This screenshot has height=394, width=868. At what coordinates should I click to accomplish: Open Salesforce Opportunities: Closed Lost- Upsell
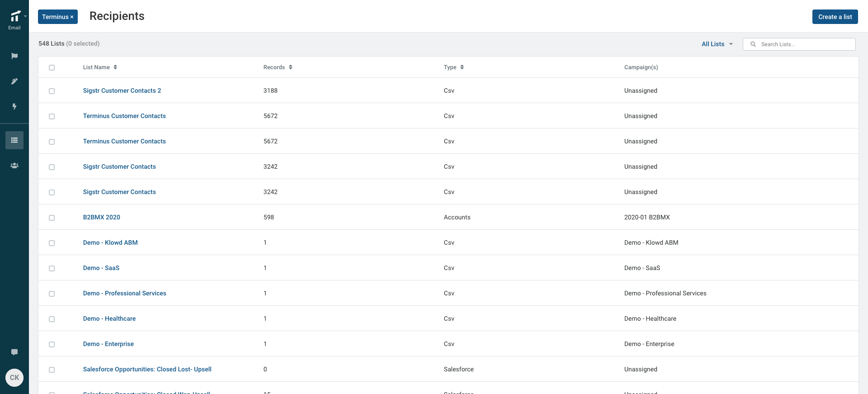pyautogui.click(x=147, y=369)
